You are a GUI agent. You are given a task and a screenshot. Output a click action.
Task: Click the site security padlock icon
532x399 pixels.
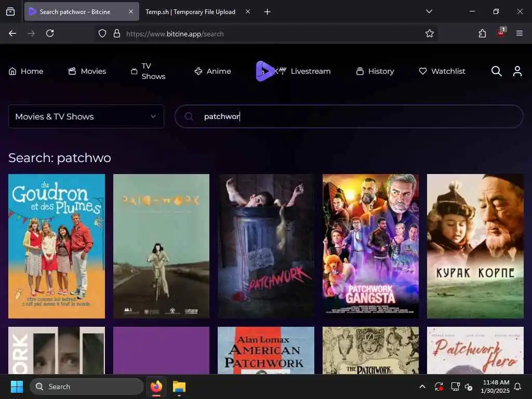(x=117, y=33)
